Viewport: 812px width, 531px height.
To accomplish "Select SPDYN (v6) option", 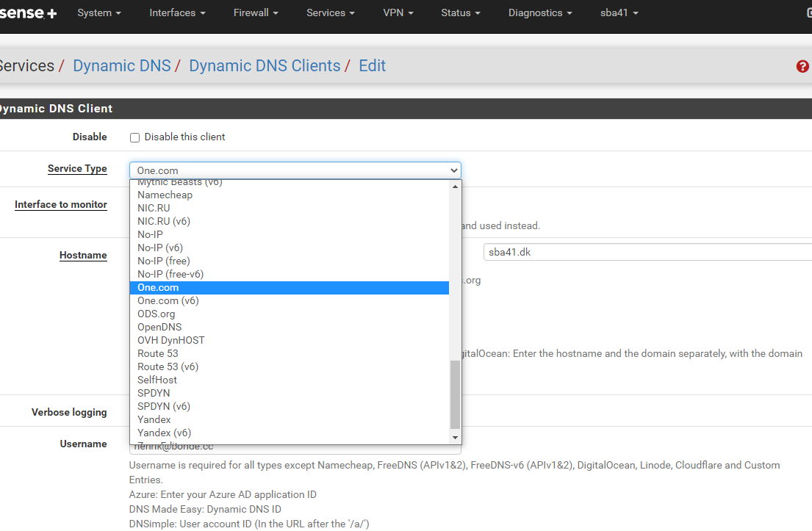I will pos(289,406).
